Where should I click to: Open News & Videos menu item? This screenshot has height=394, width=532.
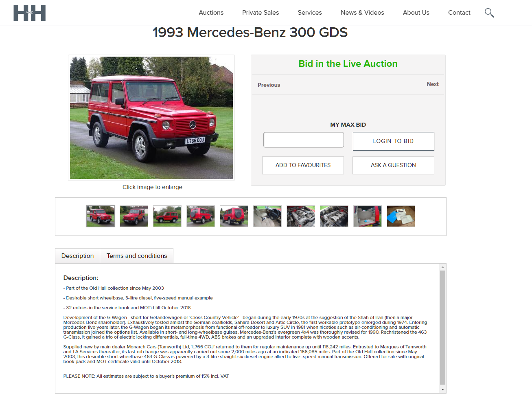point(362,13)
